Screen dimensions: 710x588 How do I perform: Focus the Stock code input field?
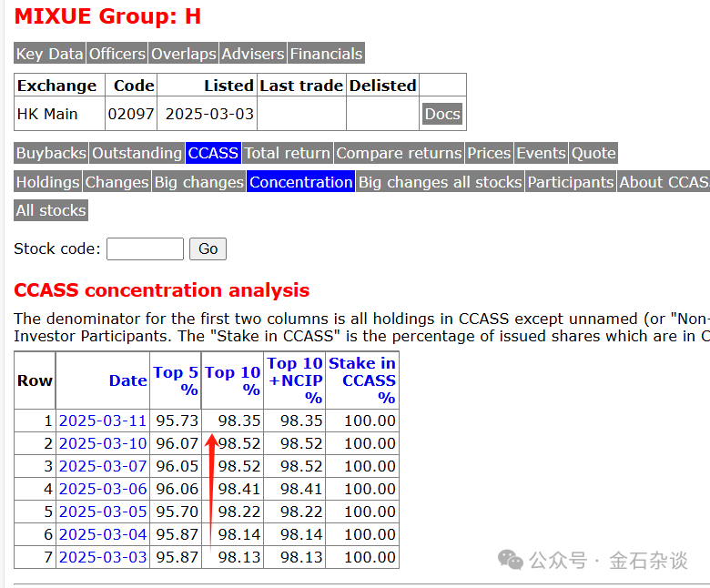pyautogui.click(x=145, y=249)
